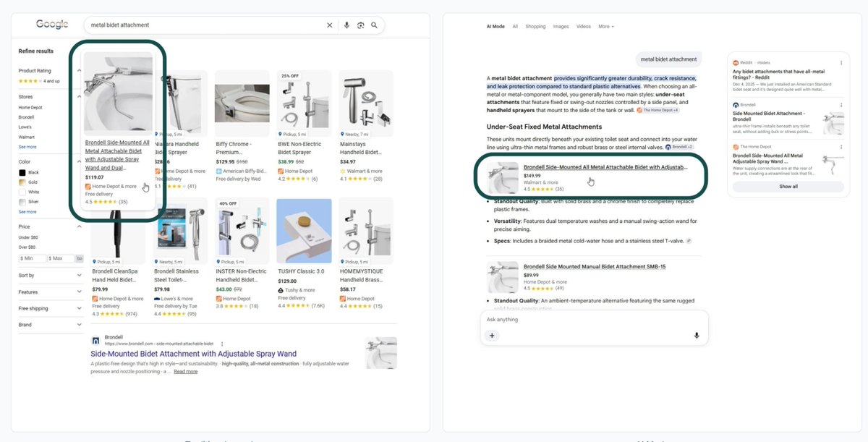Filter stores by Walmart
Image resolution: width=868 pixels, height=442 pixels.
point(26,137)
